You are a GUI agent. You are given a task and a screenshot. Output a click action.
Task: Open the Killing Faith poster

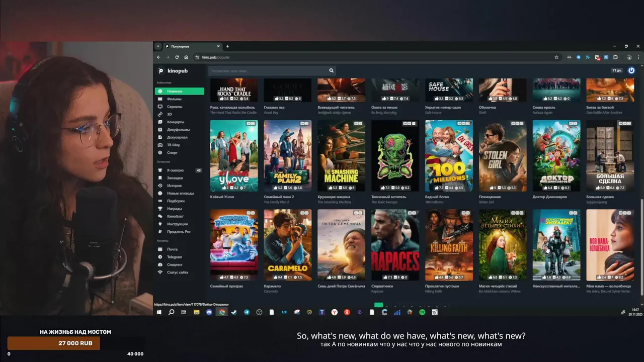[x=449, y=245]
